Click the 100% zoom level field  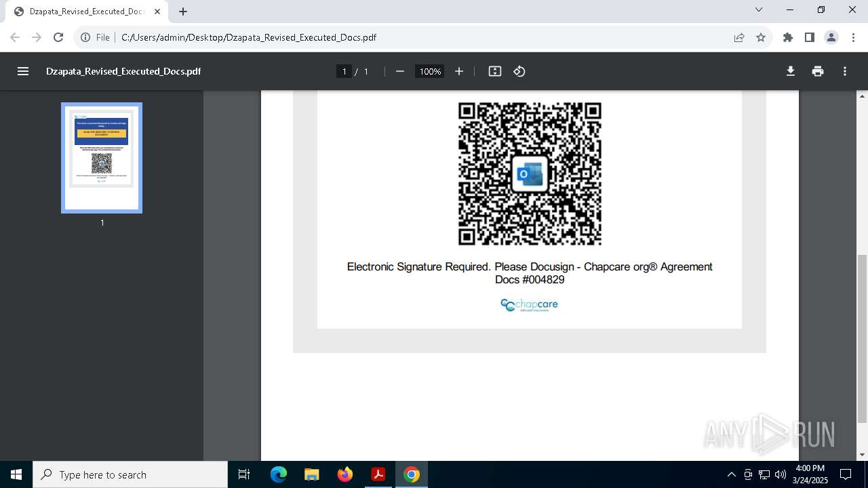(x=430, y=71)
